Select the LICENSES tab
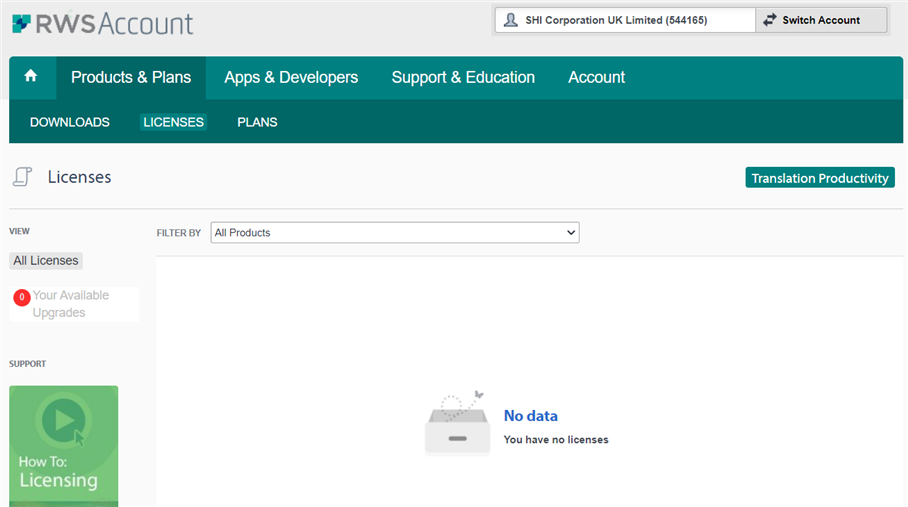The image size is (908, 507). [174, 122]
